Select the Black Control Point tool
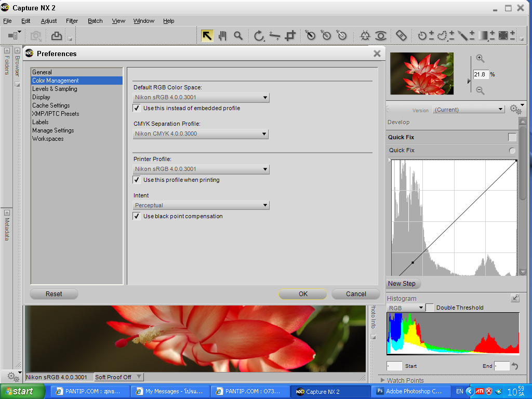Image resolution: width=532 pixels, height=399 pixels. (310, 35)
